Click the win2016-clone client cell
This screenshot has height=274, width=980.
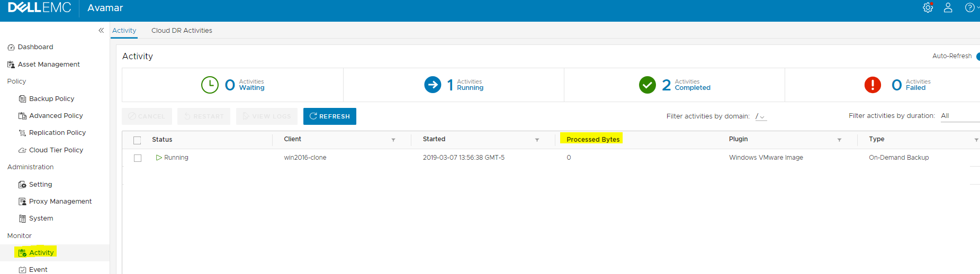(x=305, y=158)
